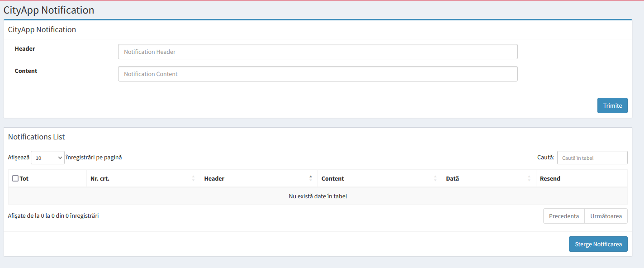Click the Resend column header
This screenshot has height=268, width=644.
point(550,178)
